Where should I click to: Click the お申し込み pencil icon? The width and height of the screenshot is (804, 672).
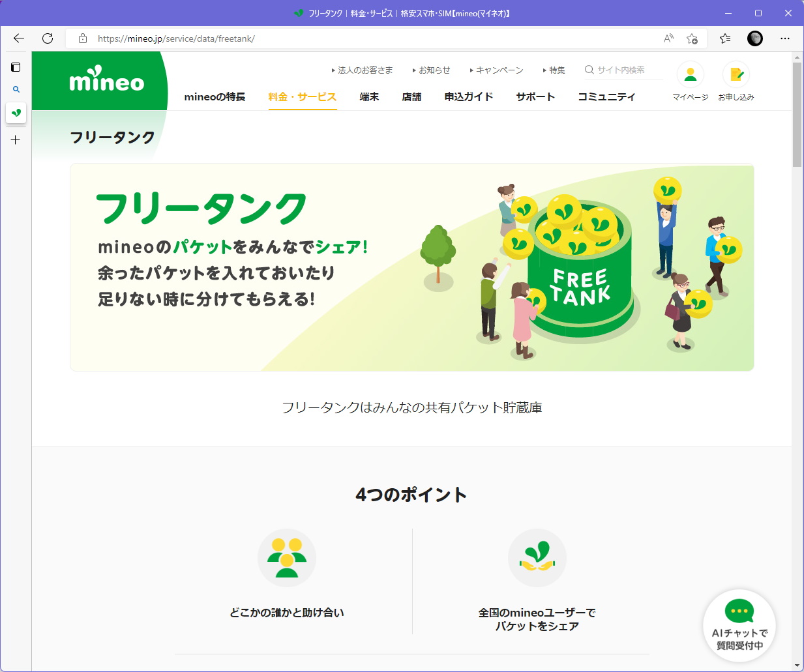click(x=736, y=74)
